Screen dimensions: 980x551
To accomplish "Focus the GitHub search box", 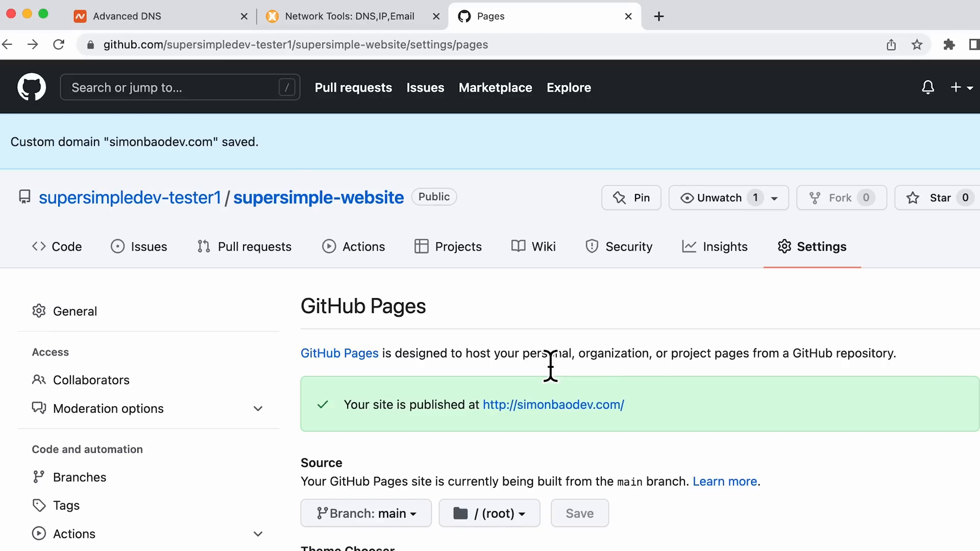I will point(180,87).
